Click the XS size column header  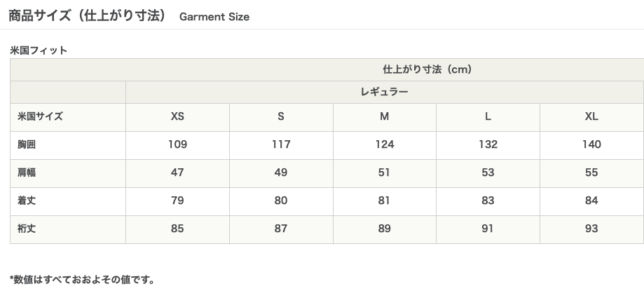177,116
